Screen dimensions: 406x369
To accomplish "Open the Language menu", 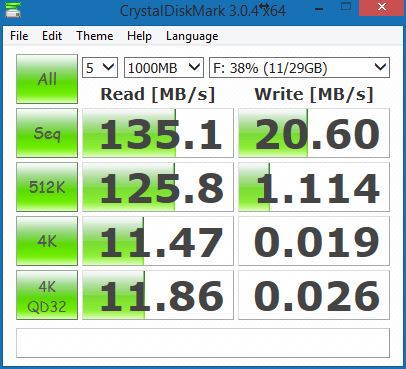I will 192,36.
